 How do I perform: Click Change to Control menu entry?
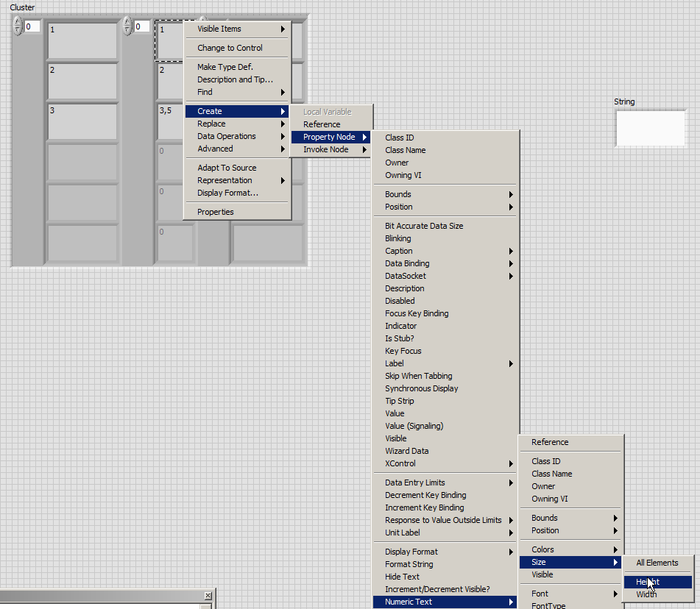tap(230, 48)
